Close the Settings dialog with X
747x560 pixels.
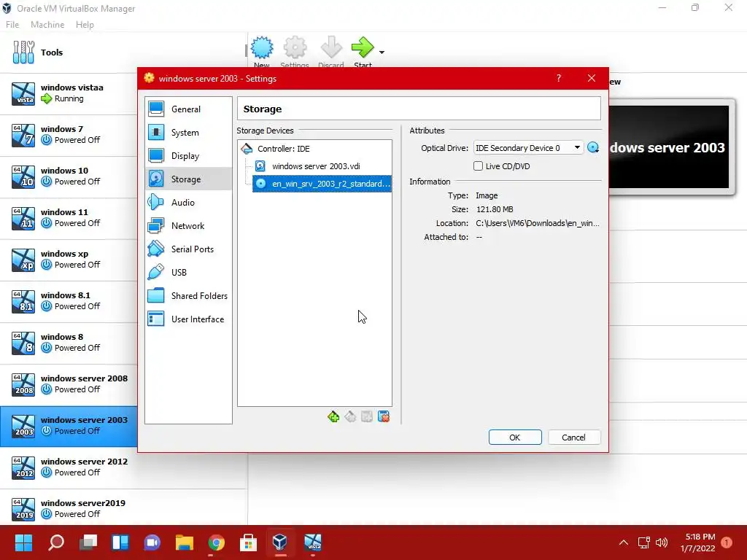591,79
